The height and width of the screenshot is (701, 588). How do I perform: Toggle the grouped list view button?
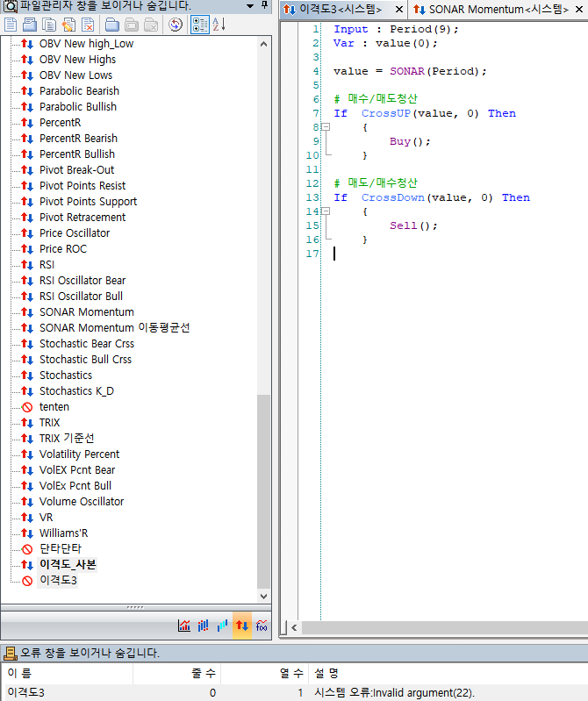[x=199, y=25]
